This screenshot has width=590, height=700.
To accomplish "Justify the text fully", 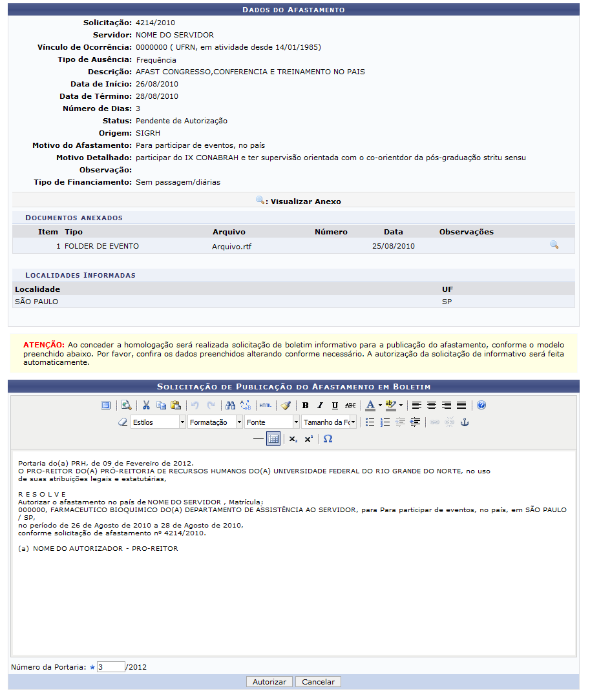I will coord(461,406).
